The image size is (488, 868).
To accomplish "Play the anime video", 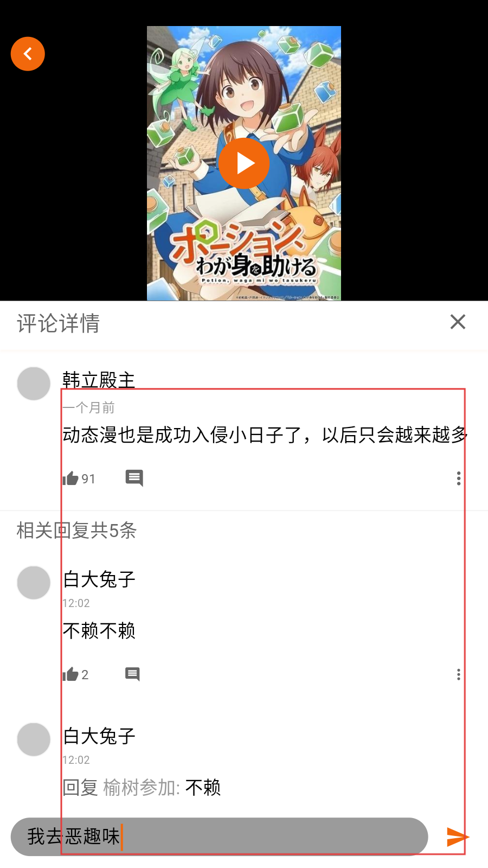I will coord(244,163).
